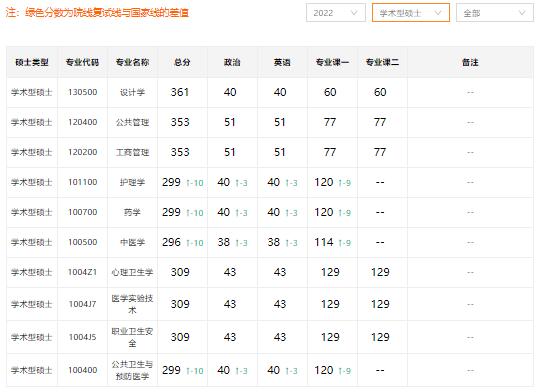Screen dimensions: 538x392
Task: Select the 工商管理 major name
Action: pyautogui.click(x=132, y=152)
